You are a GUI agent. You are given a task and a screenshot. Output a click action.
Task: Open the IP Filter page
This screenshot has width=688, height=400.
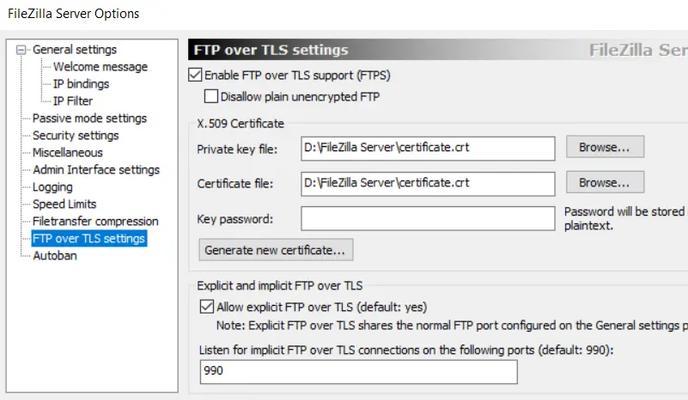coord(72,101)
